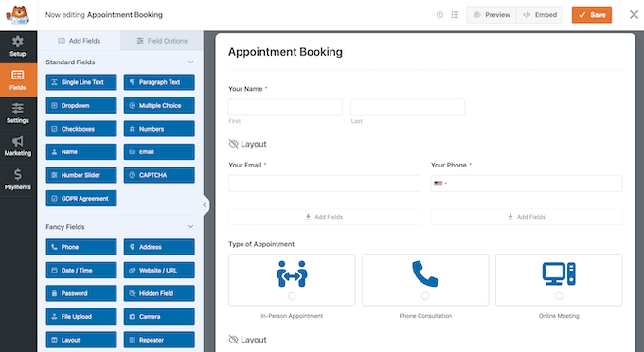
Task: Add a Name field
Action: 81,151
